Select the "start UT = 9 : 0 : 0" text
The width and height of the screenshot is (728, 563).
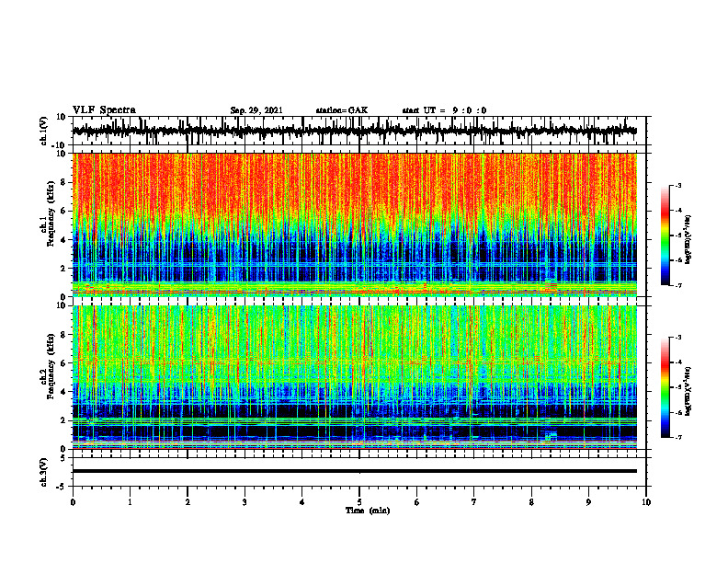[444, 110]
